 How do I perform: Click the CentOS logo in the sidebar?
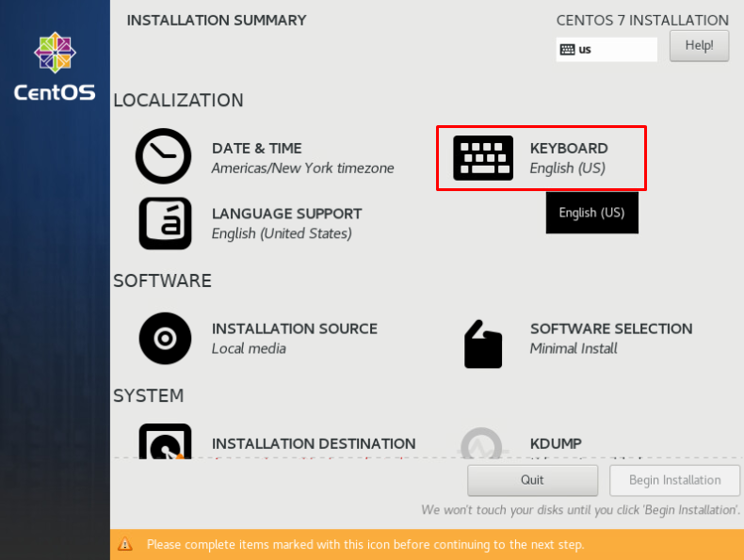pyautogui.click(x=55, y=66)
